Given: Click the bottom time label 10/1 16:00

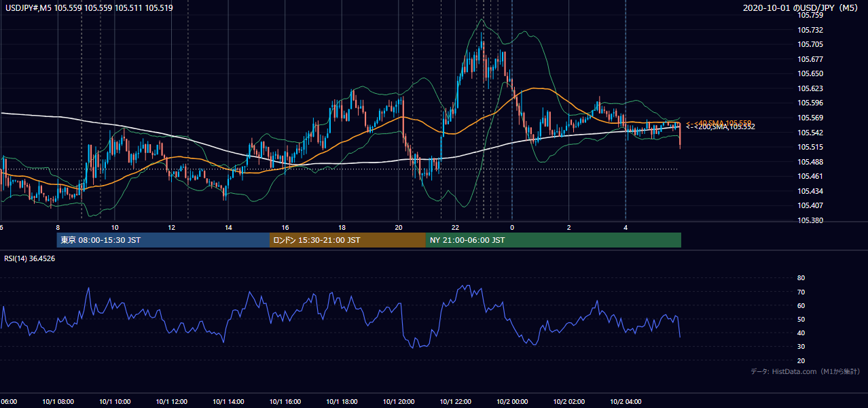Looking at the screenshot, I should [285, 401].
